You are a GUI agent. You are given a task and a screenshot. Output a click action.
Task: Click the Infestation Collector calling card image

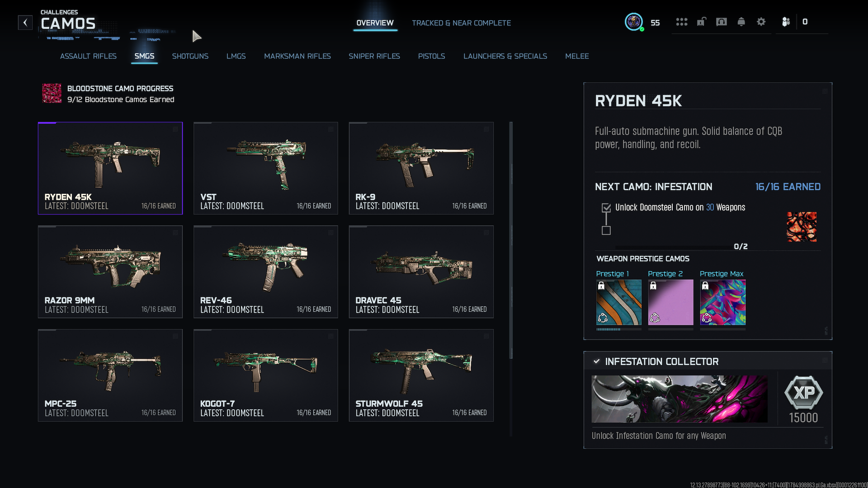coord(679,399)
